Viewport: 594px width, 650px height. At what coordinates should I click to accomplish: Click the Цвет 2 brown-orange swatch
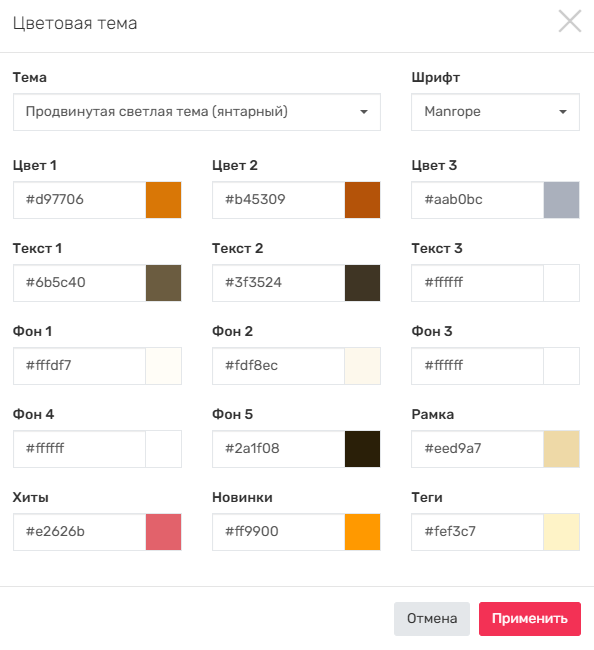(x=362, y=200)
